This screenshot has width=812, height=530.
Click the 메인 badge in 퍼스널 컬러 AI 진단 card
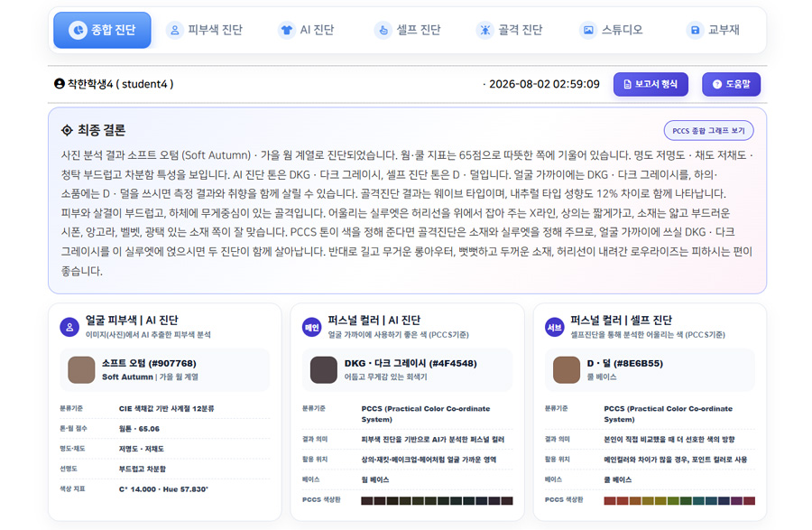pyautogui.click(x=312, y=327)
